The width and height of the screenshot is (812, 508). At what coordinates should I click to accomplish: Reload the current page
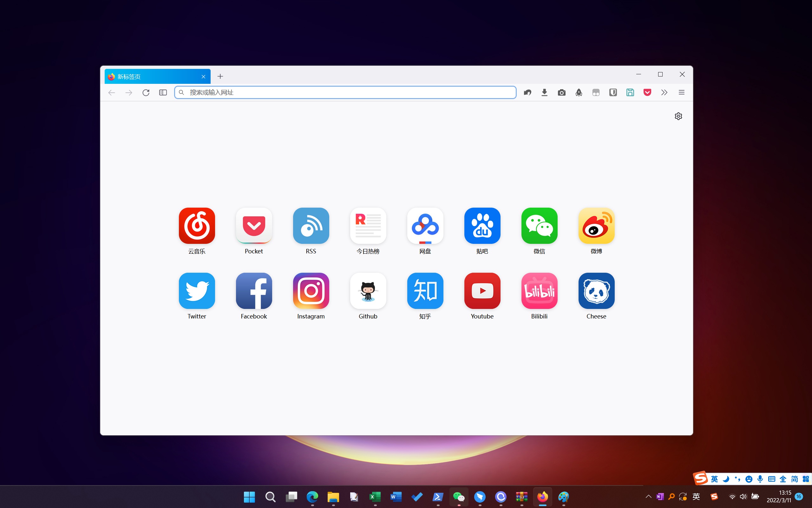tap(146, 92)
